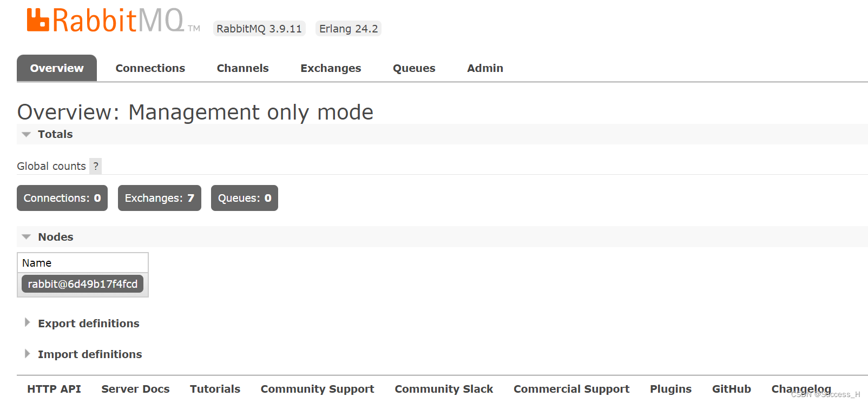This screenshot has height=403, width=868.
Task: Click the Name column header in Nodes
Action: [83, 263]
